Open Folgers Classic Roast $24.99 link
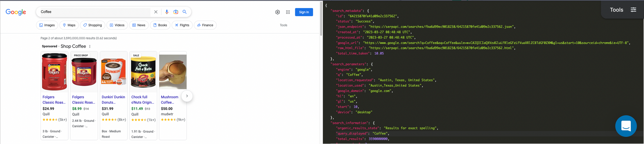This screenshot has width=644, height=144. click(54, 100)
